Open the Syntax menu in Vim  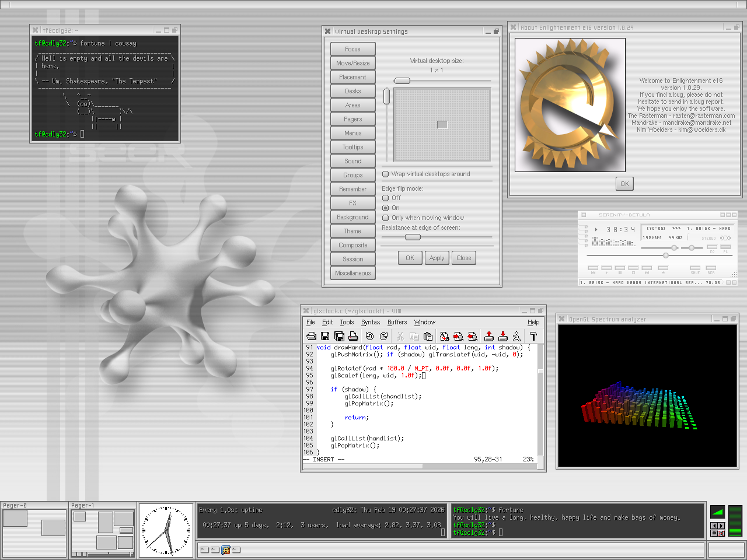(x=371, y=322)
